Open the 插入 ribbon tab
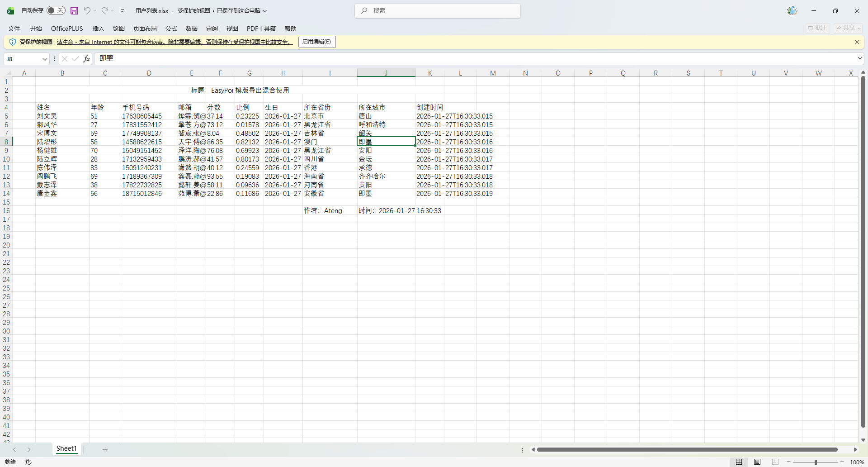 98,29
